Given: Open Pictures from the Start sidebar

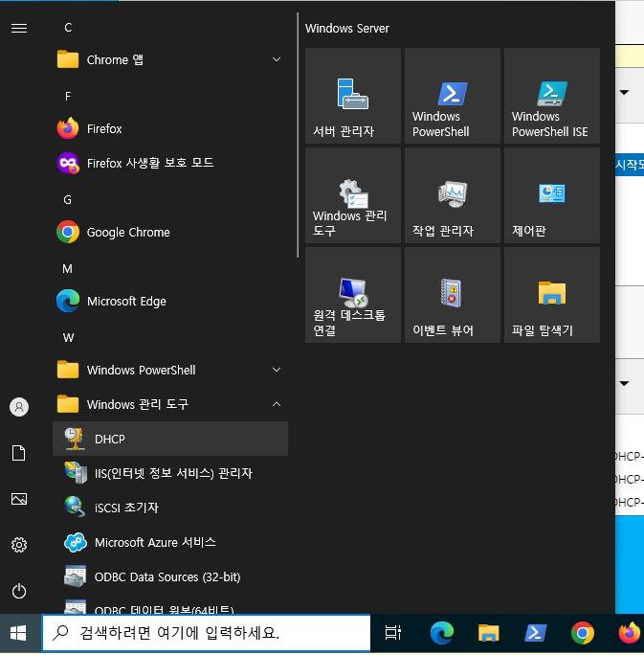Looking at the screenshot, I should point(19,499).
